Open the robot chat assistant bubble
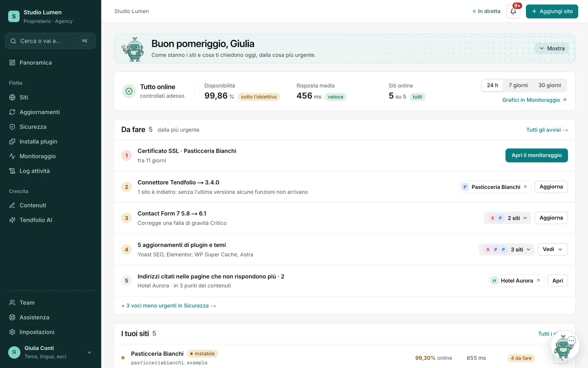The height and width of the screenshot is (368, 588). (x=565, y=346)
